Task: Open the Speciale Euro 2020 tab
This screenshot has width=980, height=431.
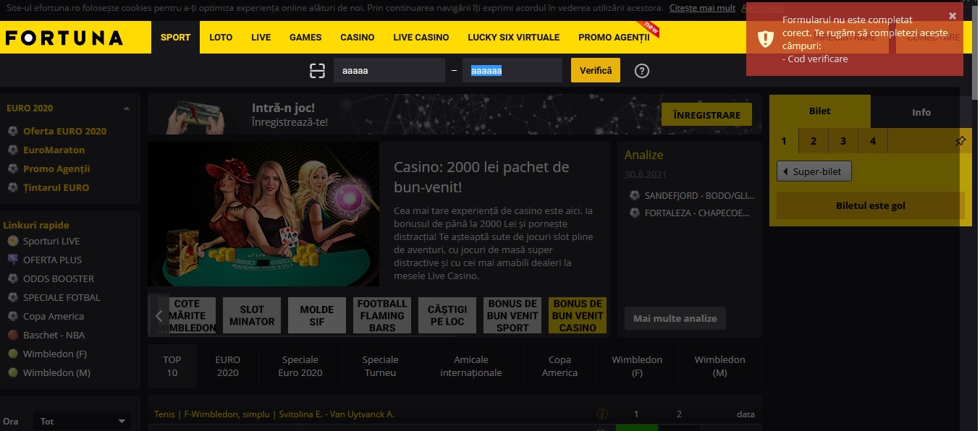Action: tap(300, 366)
